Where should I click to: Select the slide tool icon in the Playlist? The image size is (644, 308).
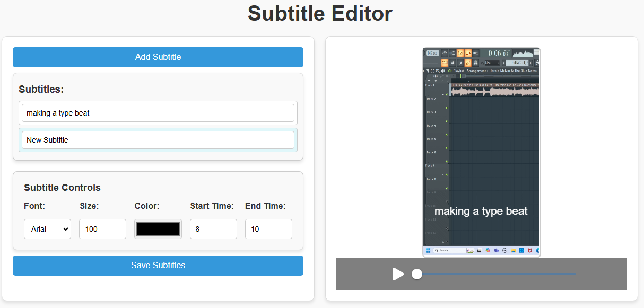[x=442, y=76]
